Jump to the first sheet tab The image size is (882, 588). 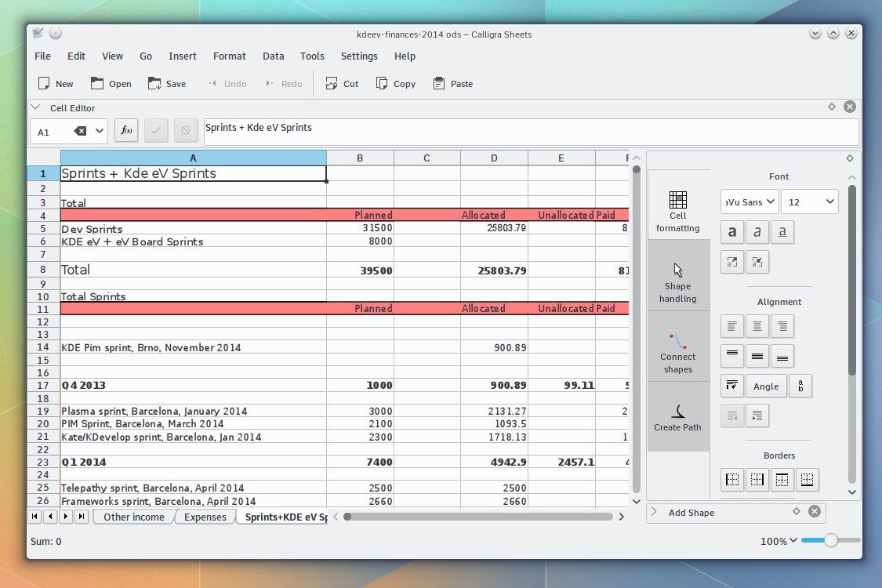click(x=34, y=516)
